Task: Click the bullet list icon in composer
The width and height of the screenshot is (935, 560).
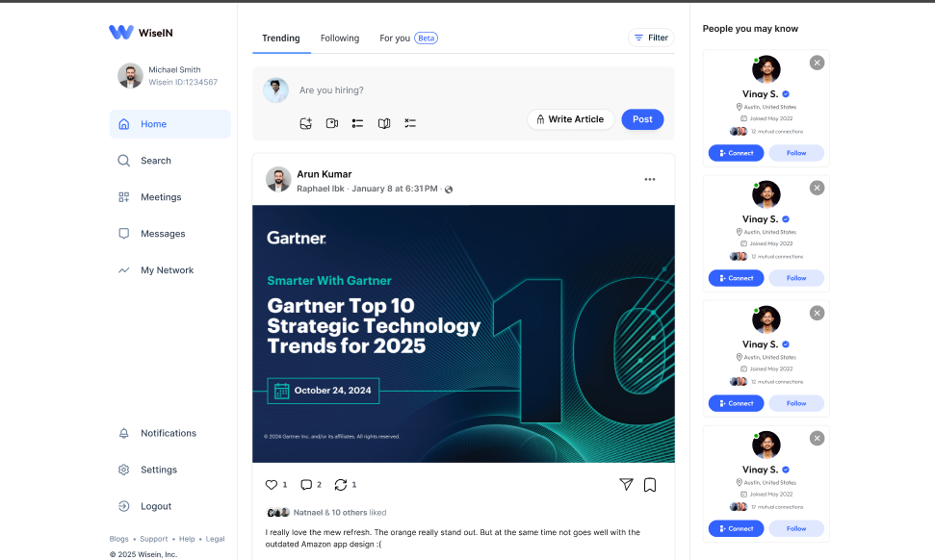Action: tap(358, 123)
